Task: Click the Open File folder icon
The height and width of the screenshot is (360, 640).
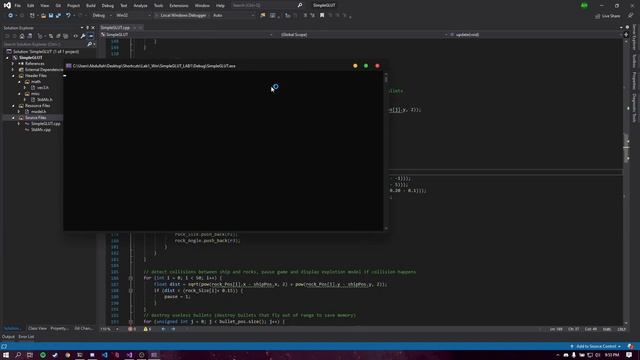Action: click(x=43, y=16)
